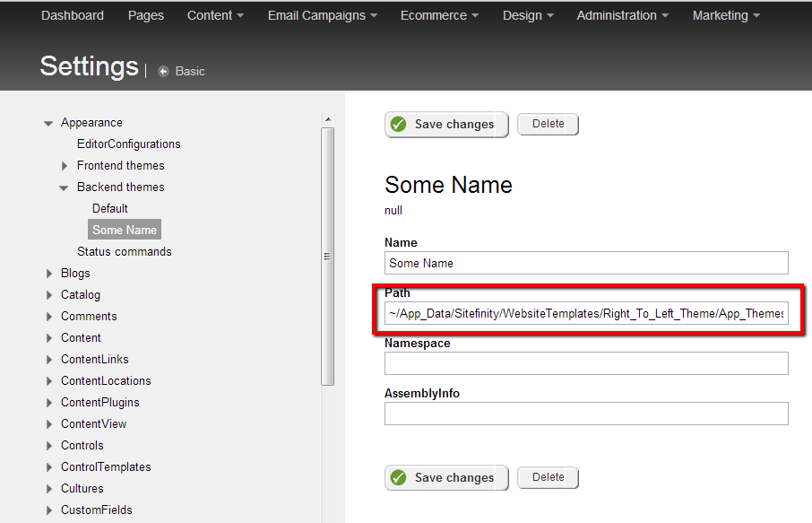Viewport: 812px width, 523px height.
Task: Collapse the Appearance tree node
Action: (48, 123)
